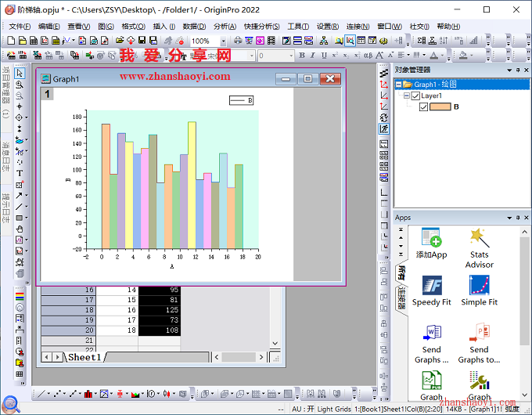Open the Add App icon
The height and width of the screenshot is (415, 532).
tap(431, 244)
